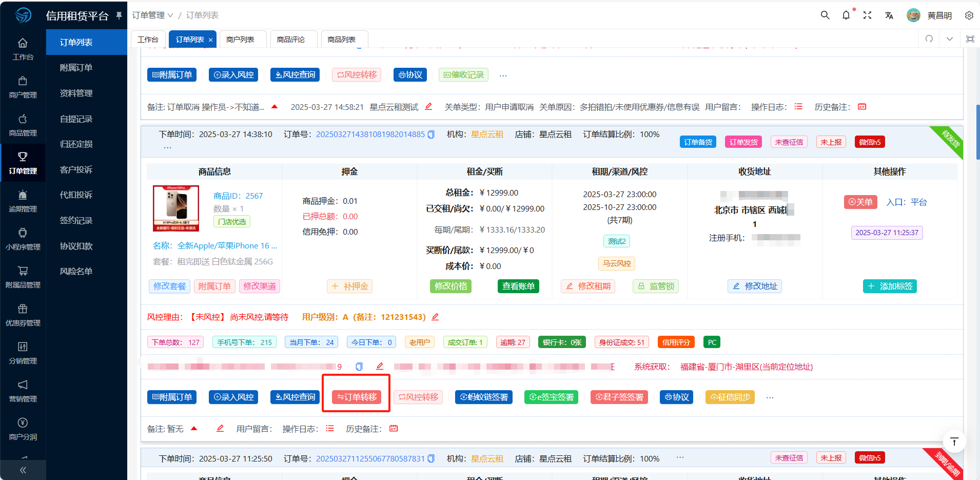The image size is (980, 480).
Task: Click the search magnifier icon in header
Action: (825, 15)
